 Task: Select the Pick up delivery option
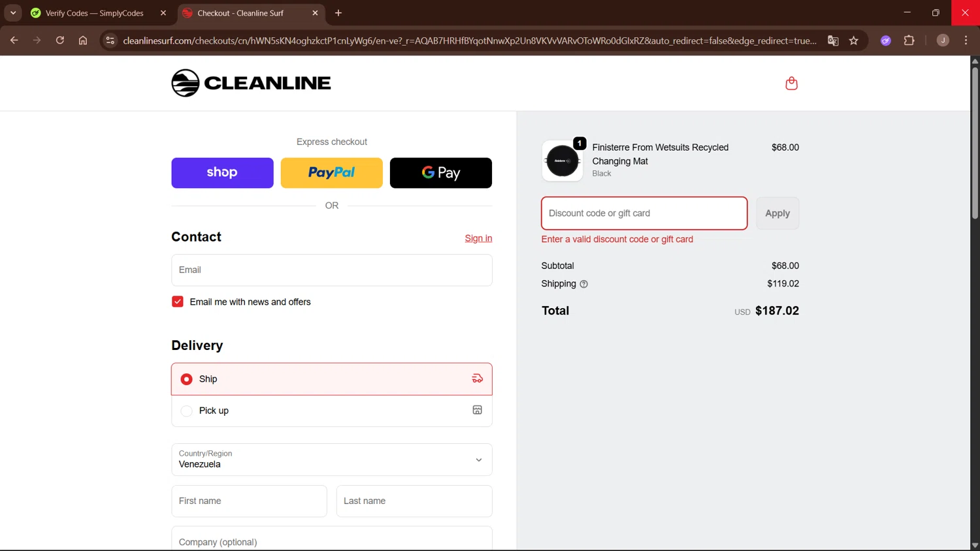[x=332, y=411]
